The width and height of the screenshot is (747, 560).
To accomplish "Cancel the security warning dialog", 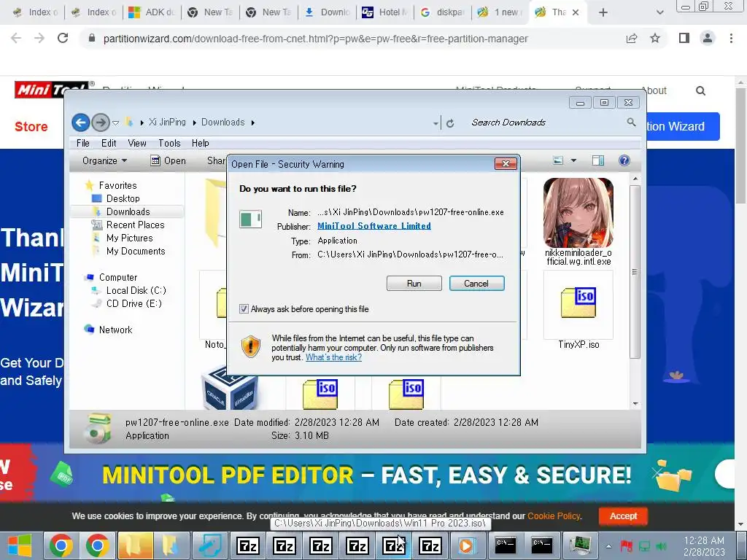I will (476, 284).
